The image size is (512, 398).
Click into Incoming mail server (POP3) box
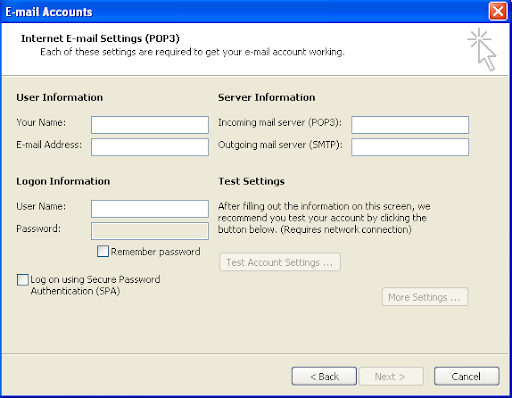click(410, 125)
